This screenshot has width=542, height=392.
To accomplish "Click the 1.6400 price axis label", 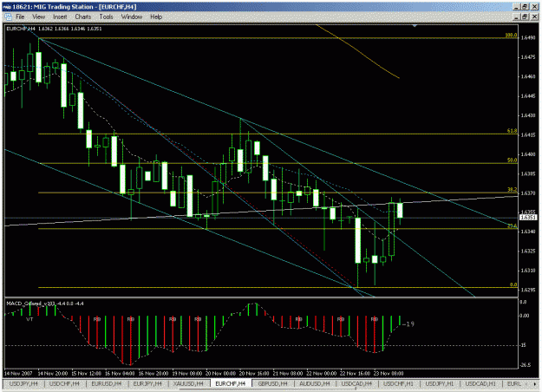I will pos(528,154).
